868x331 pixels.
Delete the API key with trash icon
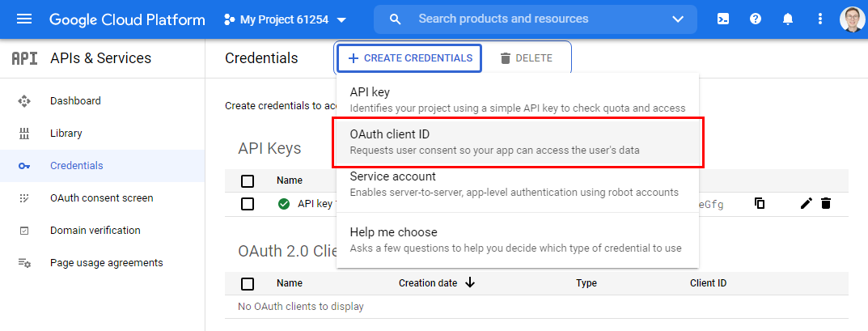(x=825, y=203)
